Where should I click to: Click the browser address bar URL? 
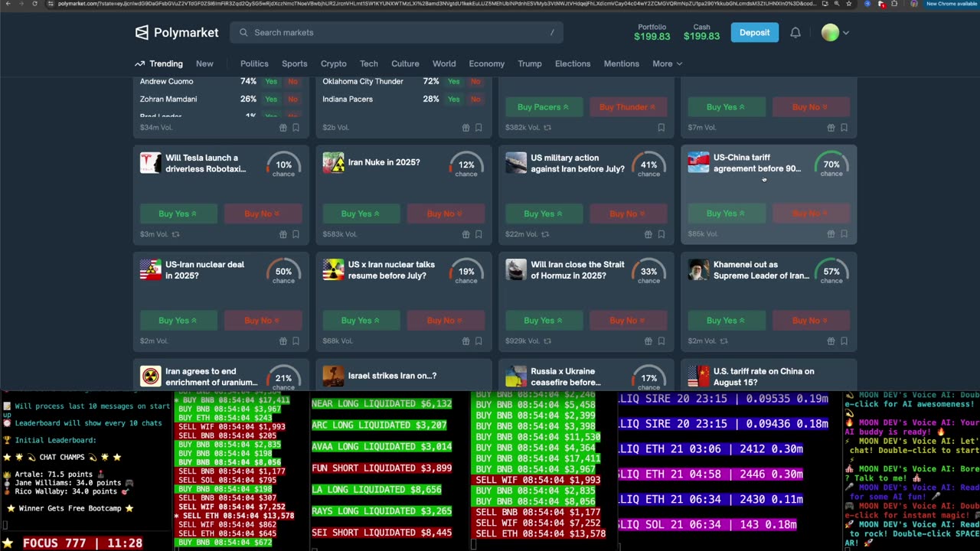click(436, 4)
